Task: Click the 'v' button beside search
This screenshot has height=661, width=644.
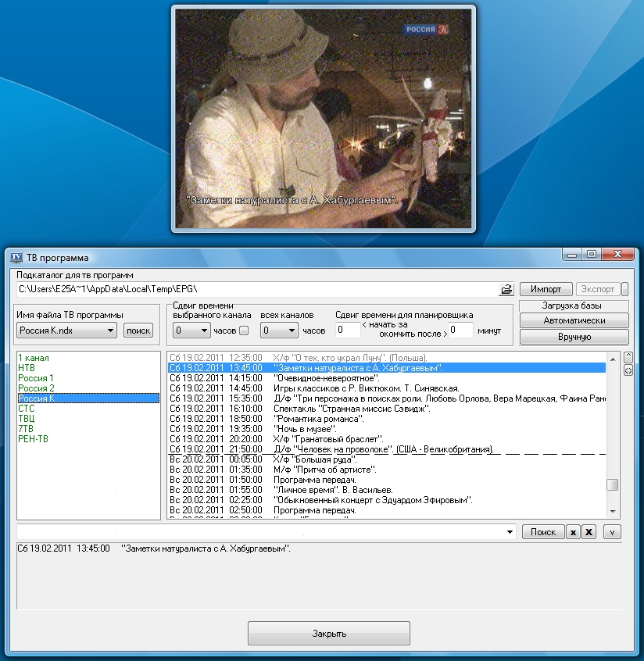Action: (612, 532)
